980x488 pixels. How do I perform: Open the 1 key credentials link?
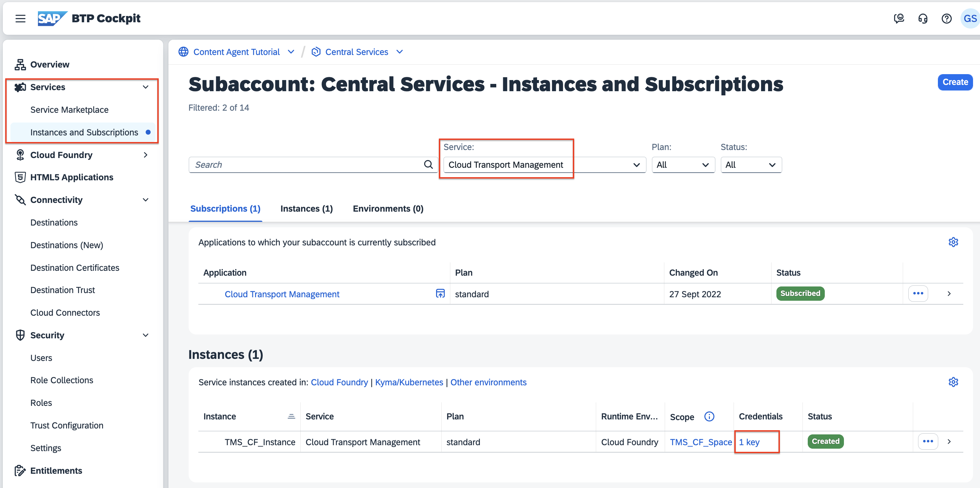(x=749, y=442)
